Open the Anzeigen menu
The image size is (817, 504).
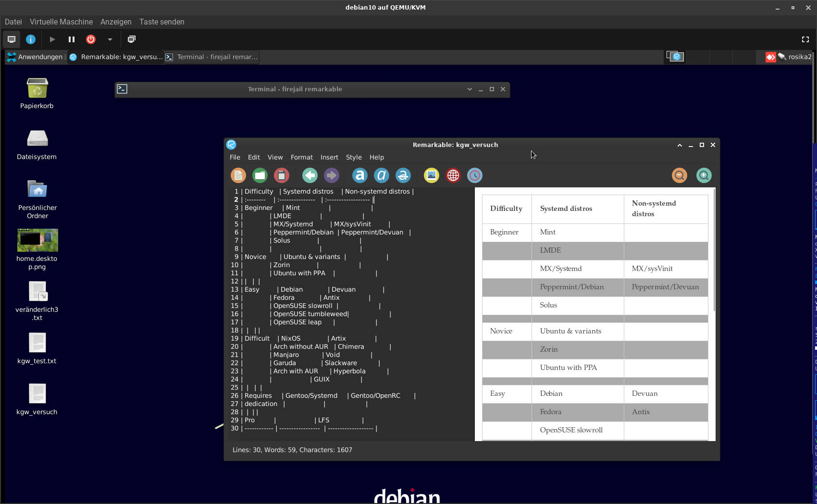pyautogui.click(x=116, y=22)
